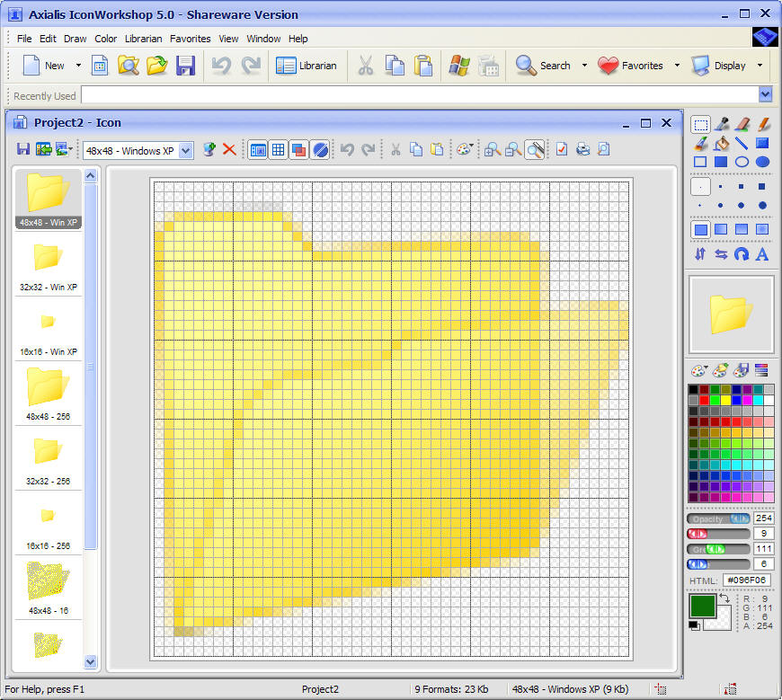
Task: Pick bright red from the color palette
Action: click(705, 400)
